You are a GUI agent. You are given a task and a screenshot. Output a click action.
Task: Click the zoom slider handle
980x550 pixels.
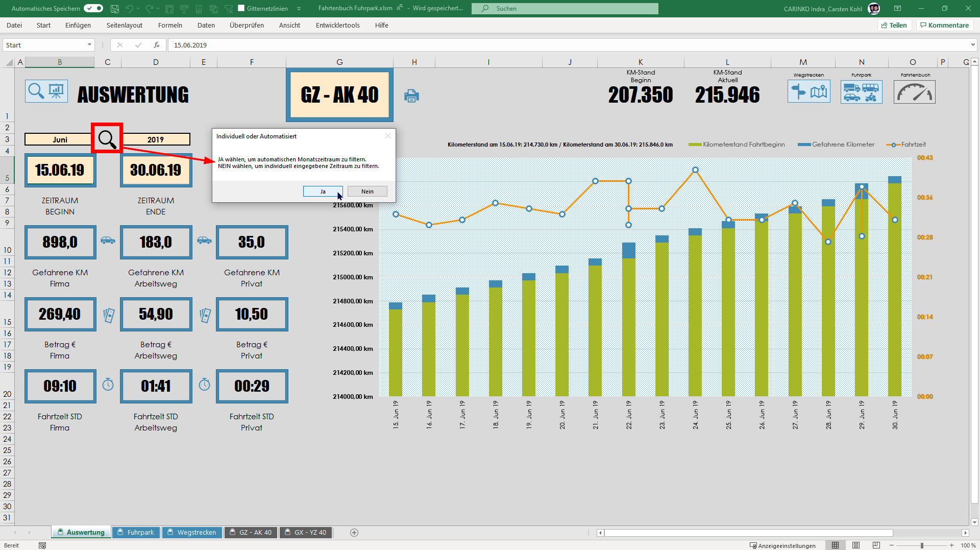(922, 545)
